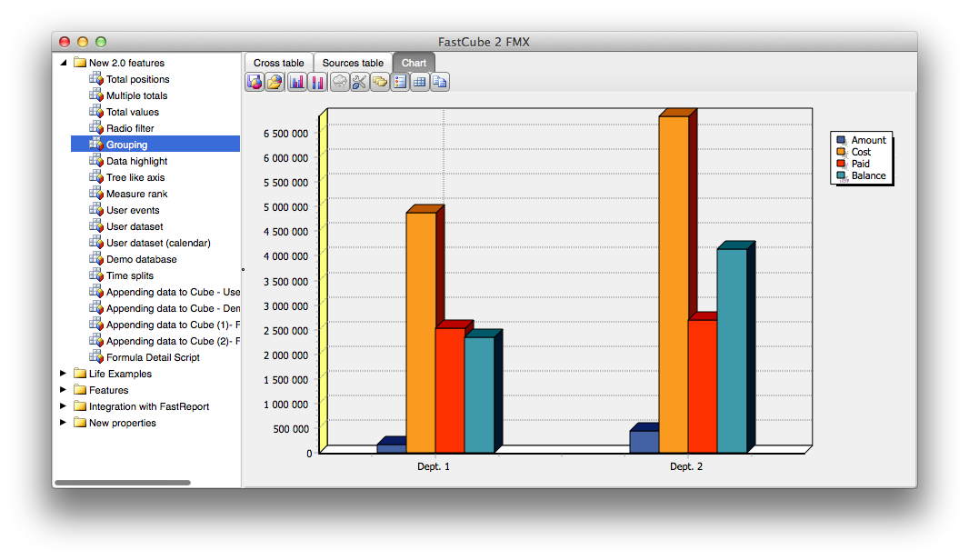
Task: Click the Balance legend color swatch
Action: [x=841, y=175]
